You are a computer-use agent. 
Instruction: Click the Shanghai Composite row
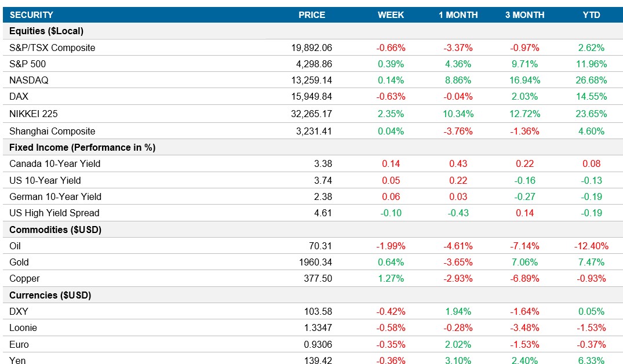click(x=49, y=131)
